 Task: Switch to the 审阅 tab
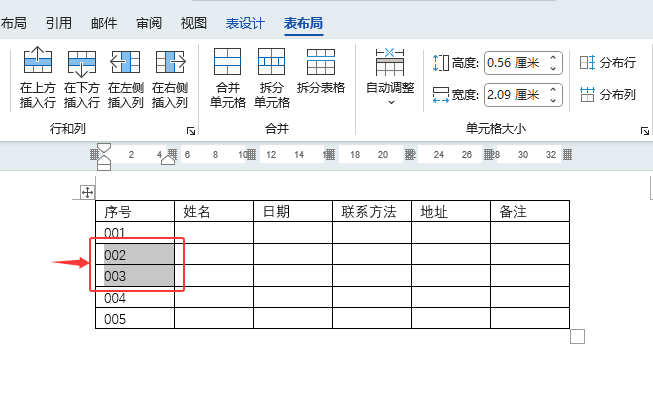pos(149,23)
